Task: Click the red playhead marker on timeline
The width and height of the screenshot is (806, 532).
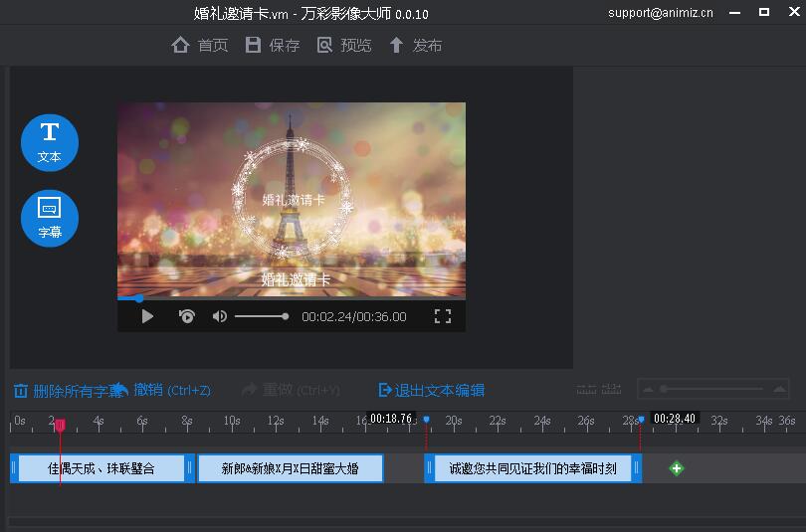Action: (60, 426)
